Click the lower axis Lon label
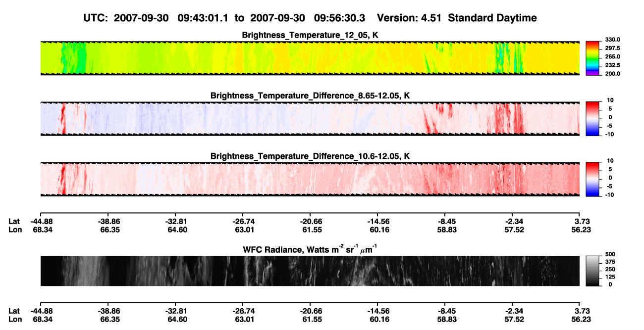This screenshot has height=330, width=644. pyautogui.click(x=14, y=319)
